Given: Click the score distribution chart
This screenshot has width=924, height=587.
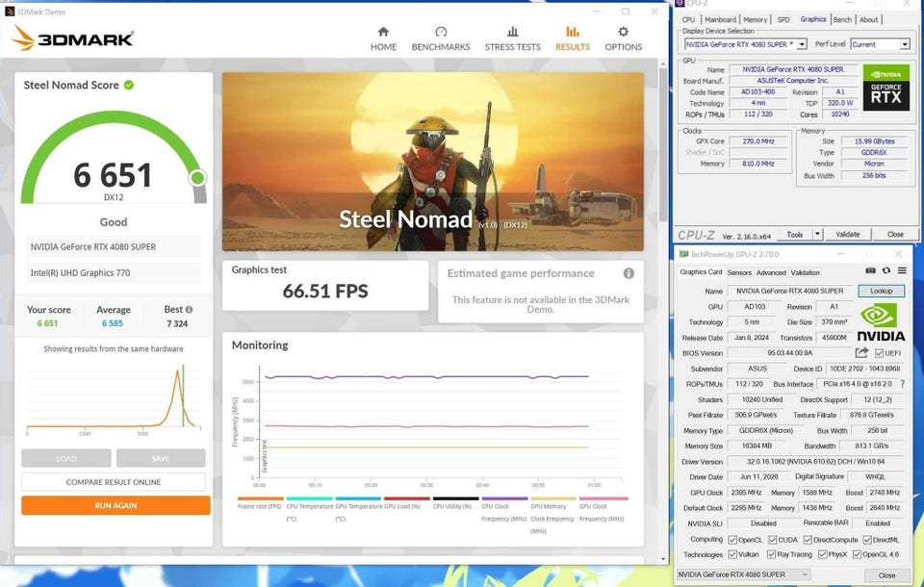Looking at the screenshot, I should (114, 400).
